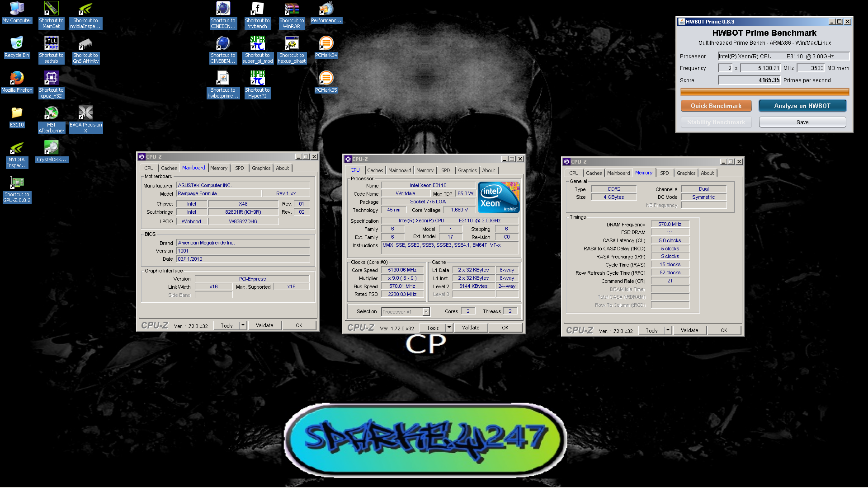Open PCMark04 icon
The image size is (868, 488).
(x=326, y=47)
